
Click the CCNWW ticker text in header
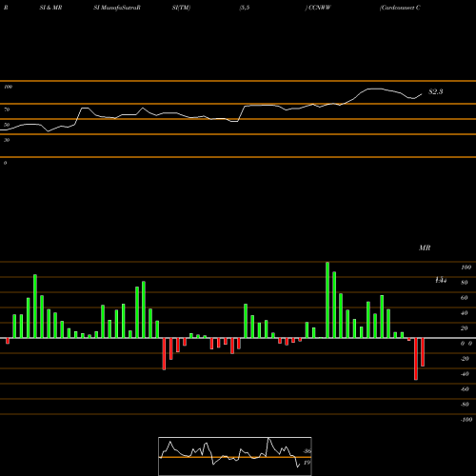[320, 8]
